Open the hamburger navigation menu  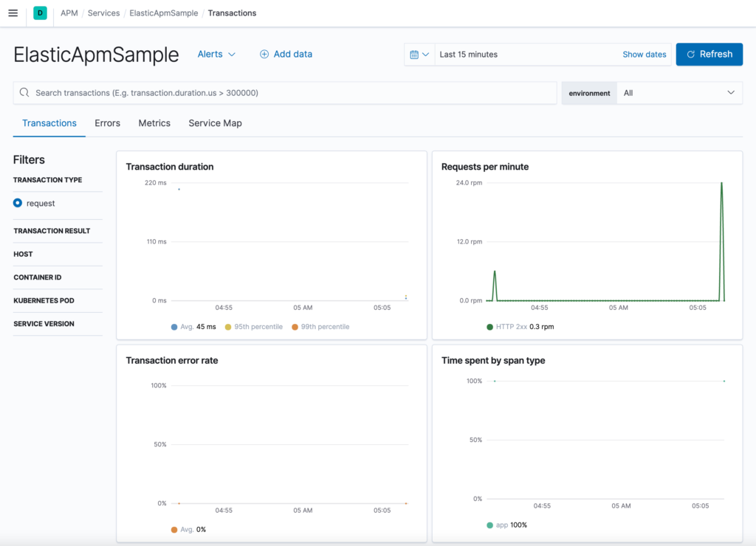[13, 13]
